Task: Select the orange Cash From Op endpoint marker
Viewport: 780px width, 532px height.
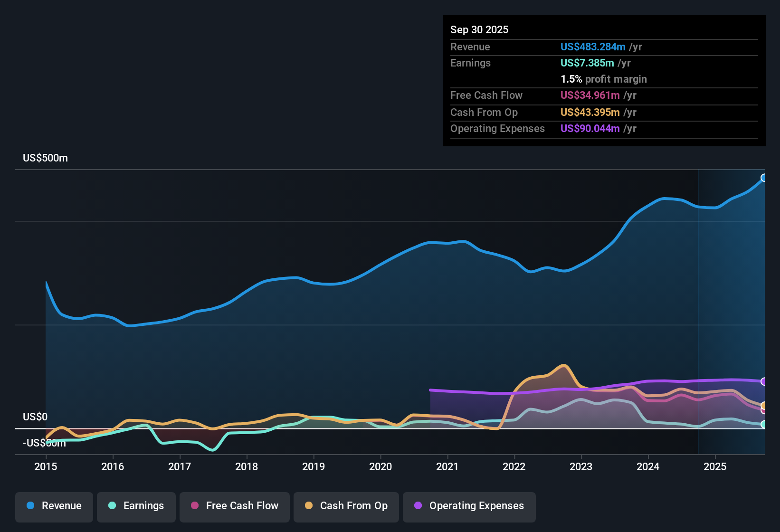Action: (764, 405)
